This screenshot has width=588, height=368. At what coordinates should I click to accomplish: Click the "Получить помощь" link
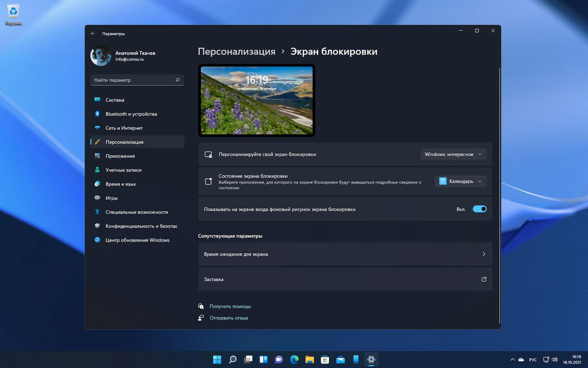230,306
